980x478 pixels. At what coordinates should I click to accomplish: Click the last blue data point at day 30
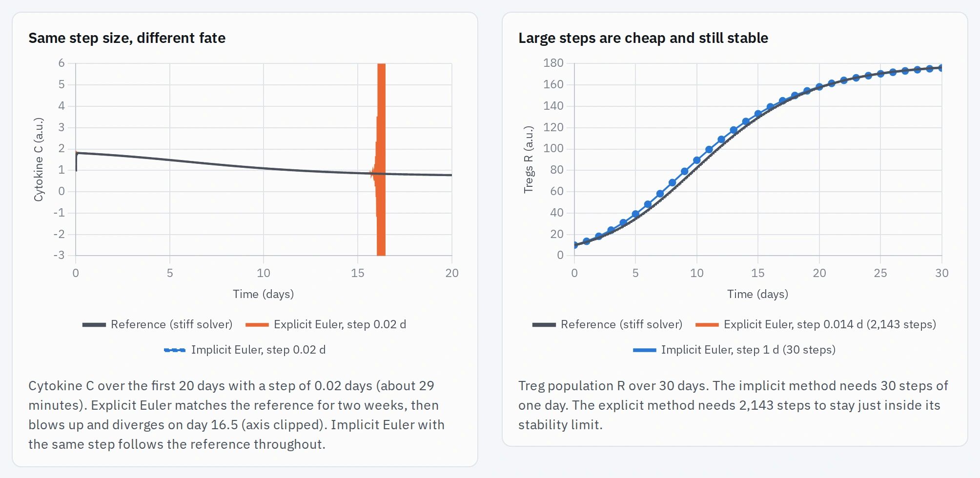[941, 68]
